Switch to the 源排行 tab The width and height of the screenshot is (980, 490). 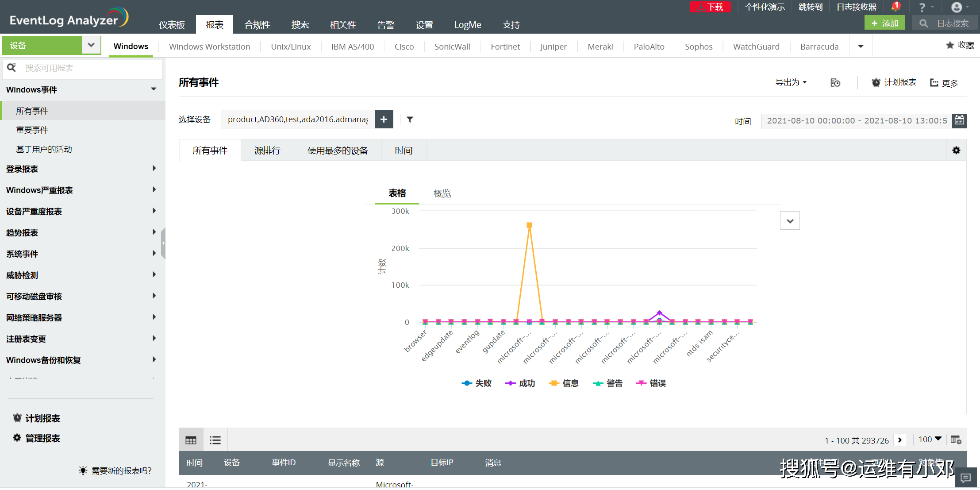[267, 150]
